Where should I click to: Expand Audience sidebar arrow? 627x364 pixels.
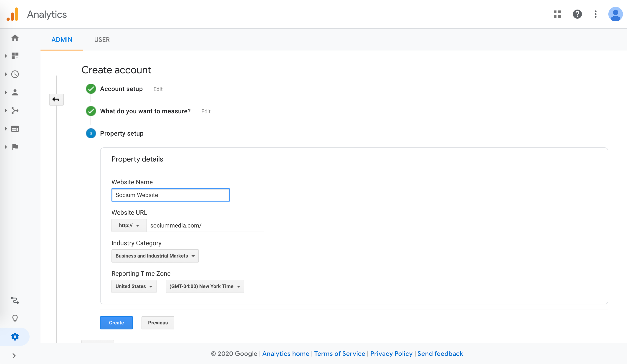[6, 92]
